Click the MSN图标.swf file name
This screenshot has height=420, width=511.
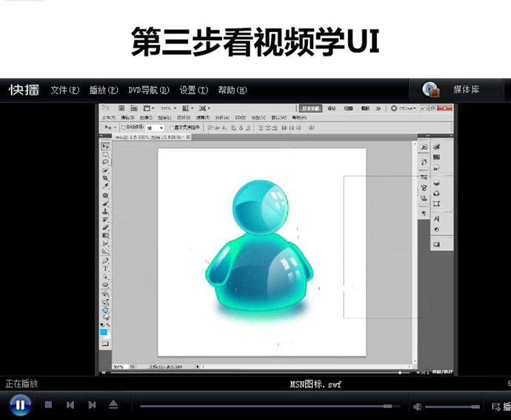coord(315,384)
